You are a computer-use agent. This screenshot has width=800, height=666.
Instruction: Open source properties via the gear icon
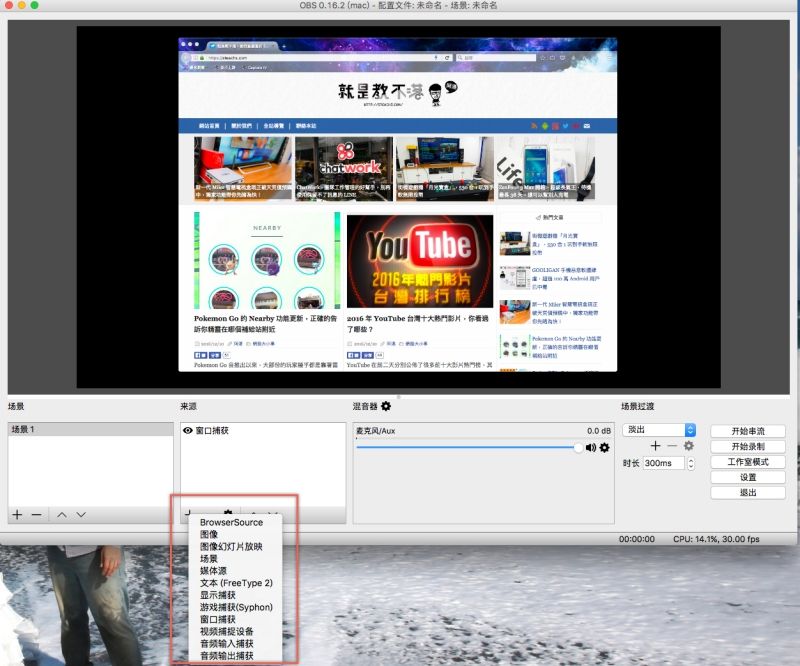(230, 513)
